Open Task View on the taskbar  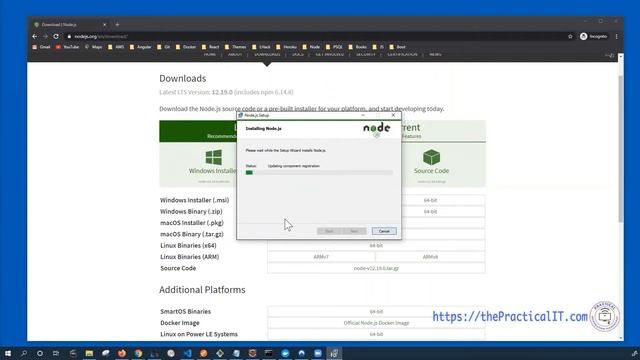click(56, 353)
